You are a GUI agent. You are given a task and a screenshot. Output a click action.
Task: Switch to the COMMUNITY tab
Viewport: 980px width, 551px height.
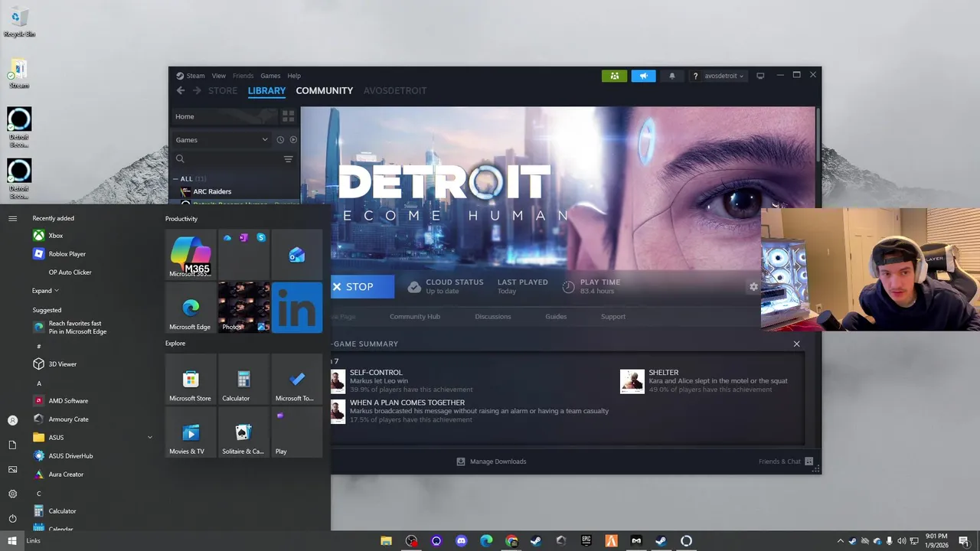[x=325, y=90]
